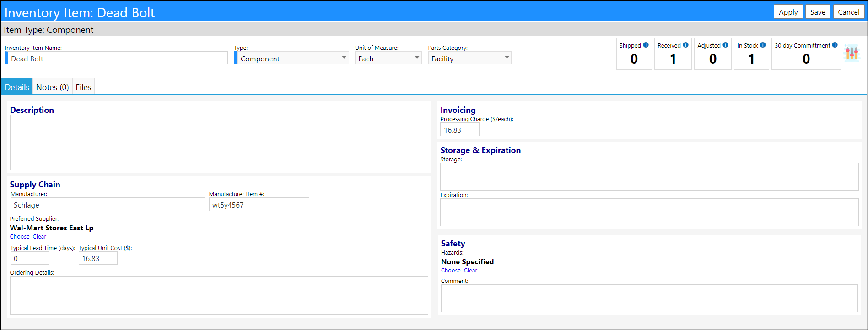Open the Notes (0) tab
This screenshot has width=868, height=330.
[x=52, y=86]
